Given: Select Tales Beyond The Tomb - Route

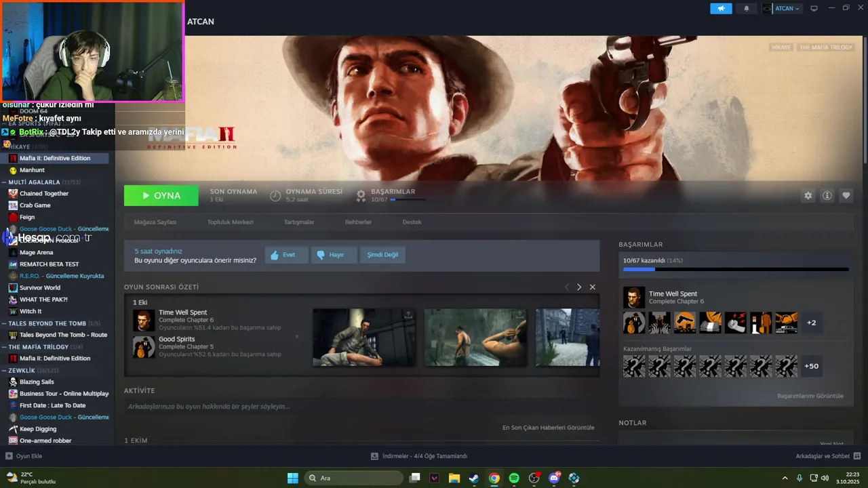Looking at the screenshot, I should pyautogui.click(x=63, y=335).
